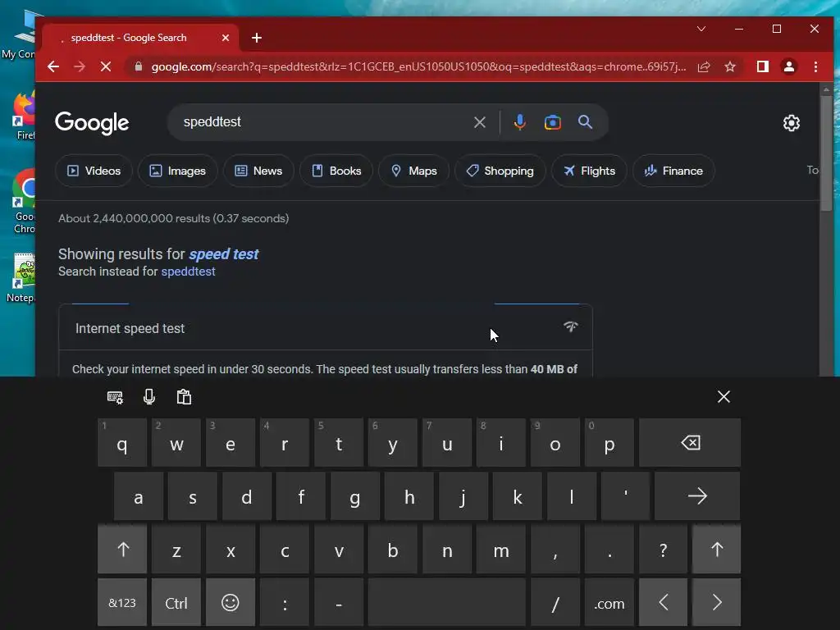This screenshot has height=630, width=840.
Task: Open the emoji keyboard panel
Action: click(x=231, y=603)
